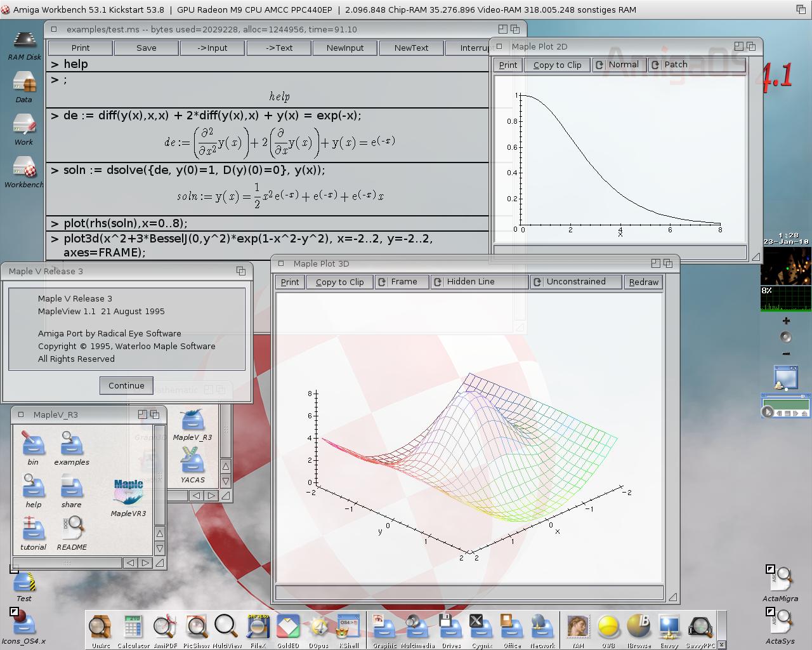This screenshot has height=650, width=812.
Task: Click Redraw in the Maple Plot 3D window
Action: click(x=643, y=282)
